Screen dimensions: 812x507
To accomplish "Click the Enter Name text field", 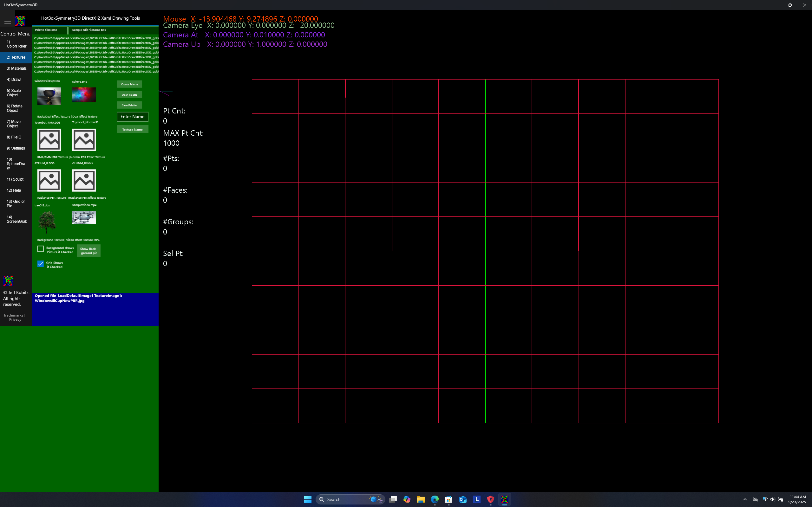I will click(132, 117).
